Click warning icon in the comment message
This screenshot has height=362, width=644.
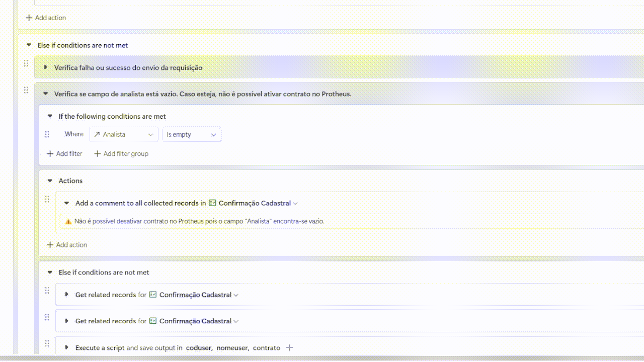[68, 221]
